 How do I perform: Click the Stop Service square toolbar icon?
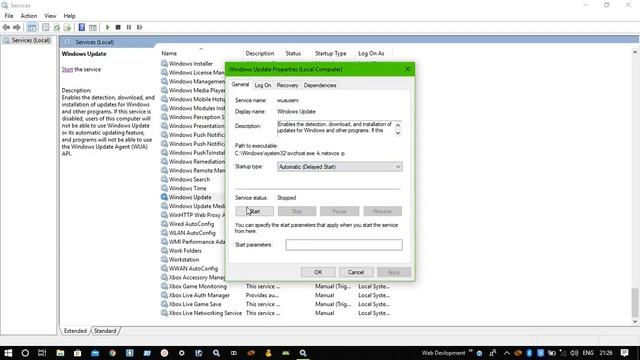118,27
